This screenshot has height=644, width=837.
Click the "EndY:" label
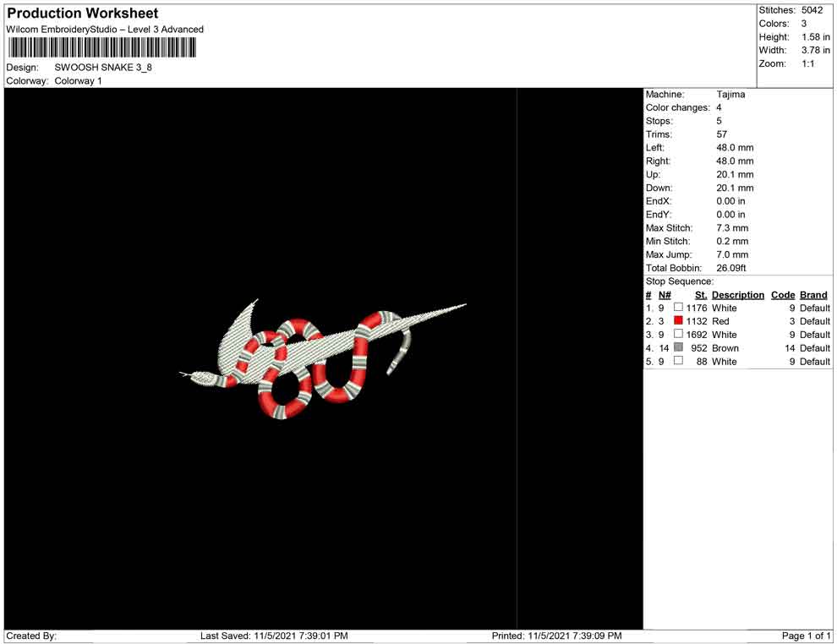[x=659, y=215]
